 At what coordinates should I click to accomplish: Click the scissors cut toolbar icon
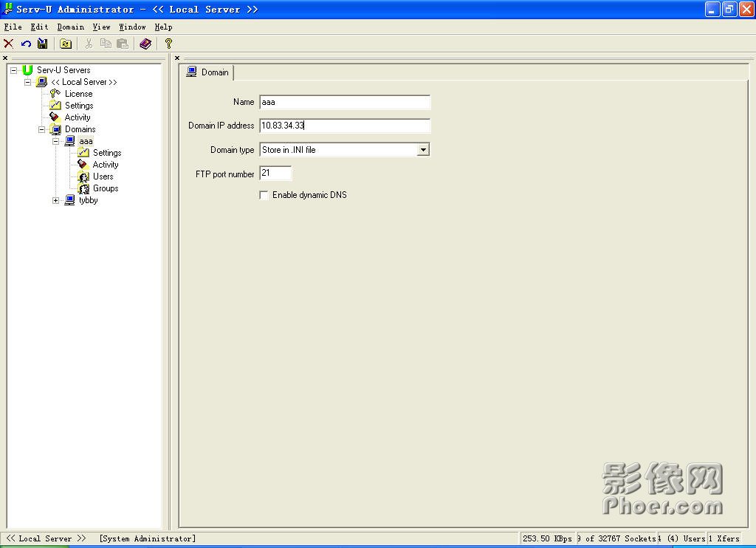click(89, 44)
